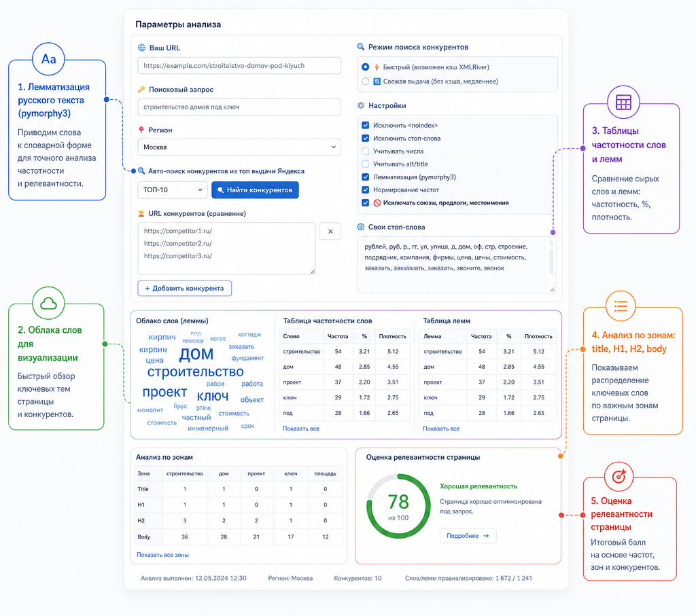Click Показать все under the word frequency table

click(301, 429)
